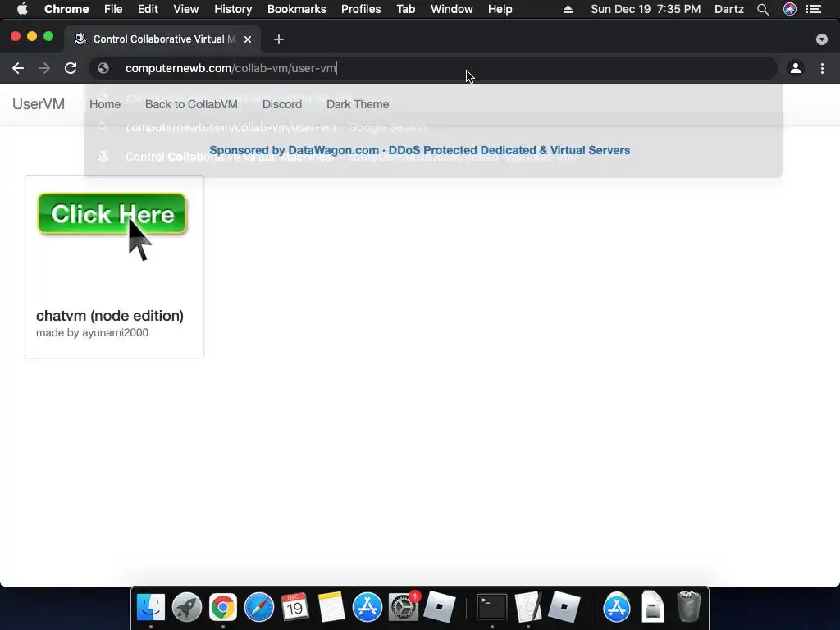840x630 pixels.
Task: Go to Home in the navbar
Action: click(105, 104)
